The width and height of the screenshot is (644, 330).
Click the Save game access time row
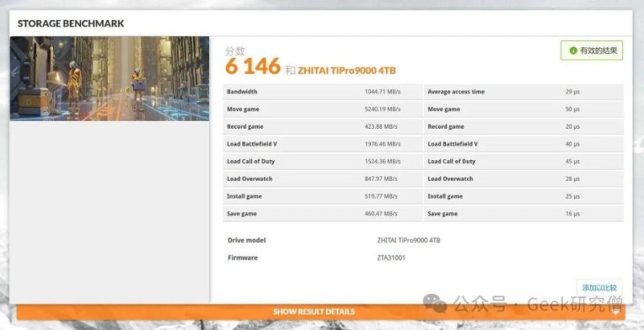click(x=524, y=213)
